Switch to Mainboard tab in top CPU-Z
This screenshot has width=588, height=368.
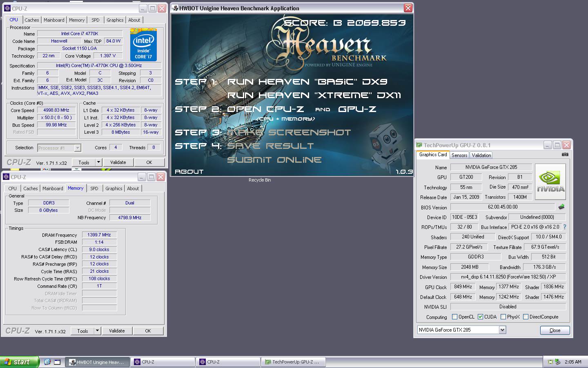tap(54, 20)
